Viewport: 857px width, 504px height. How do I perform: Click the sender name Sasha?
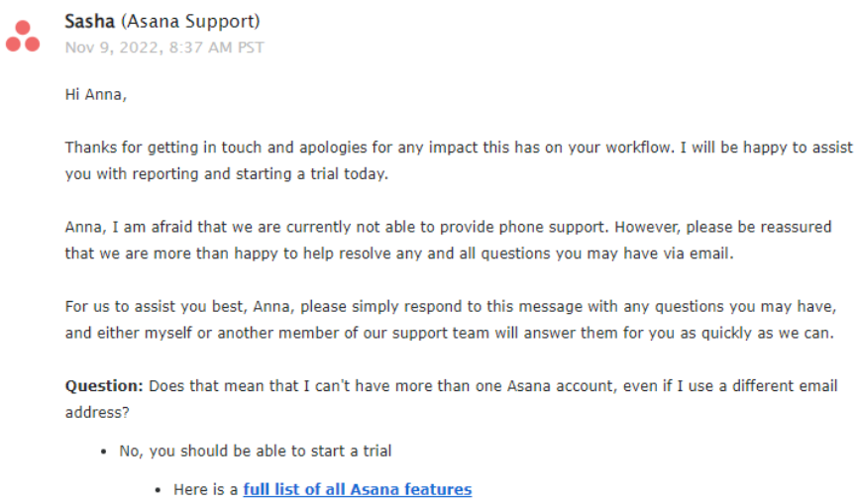89,22
